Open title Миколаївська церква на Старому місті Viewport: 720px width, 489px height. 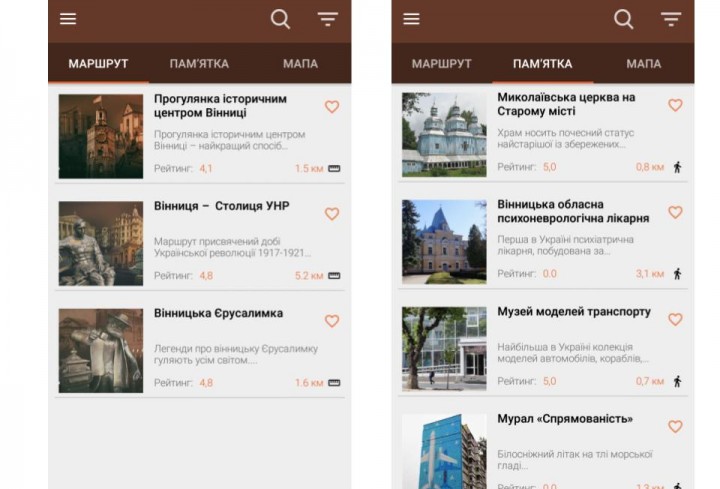pyautogui.click(x=566, y=104)
